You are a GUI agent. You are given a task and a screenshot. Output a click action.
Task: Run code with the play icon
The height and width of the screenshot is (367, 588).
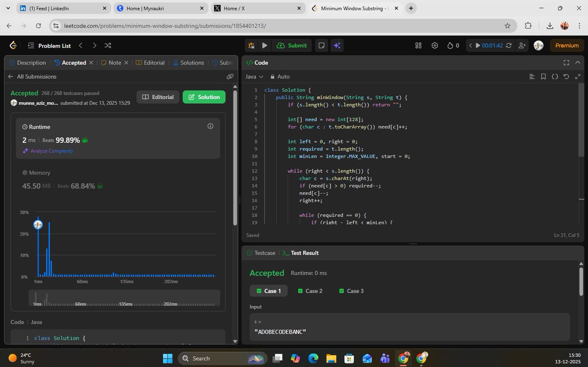[265, 45]
